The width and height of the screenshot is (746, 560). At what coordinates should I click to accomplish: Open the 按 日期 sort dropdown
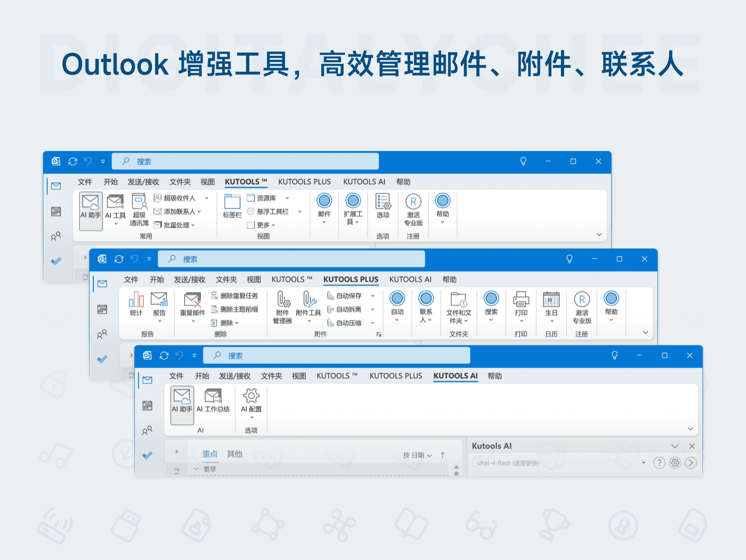click(x=417, y=455)
